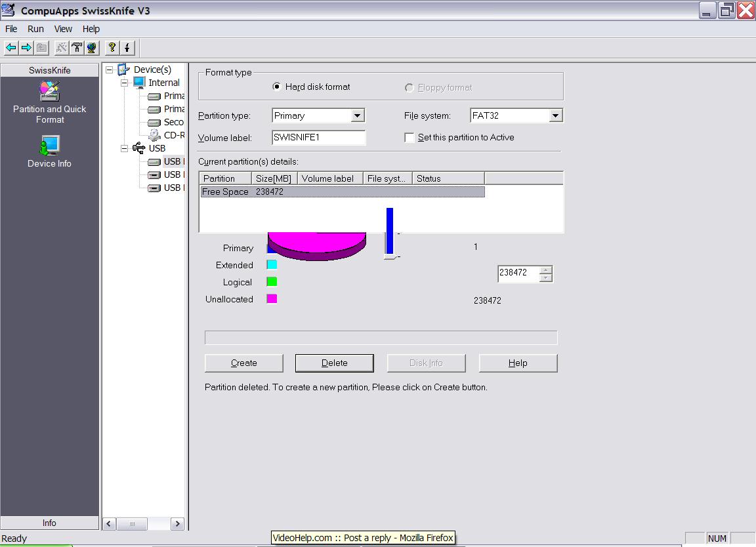Image resolution: width=756 pixels, height=547 pixels.
Task: Click the grayed wand toolbar icon
Action: (62, 47)
